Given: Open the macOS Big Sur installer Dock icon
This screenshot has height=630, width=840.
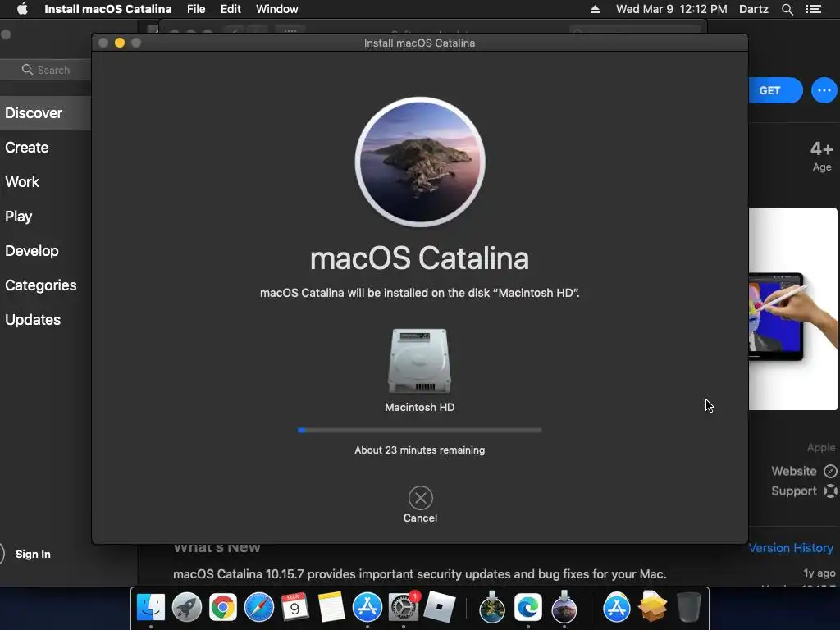Looking at the screenshot, I should coord(492,608).
